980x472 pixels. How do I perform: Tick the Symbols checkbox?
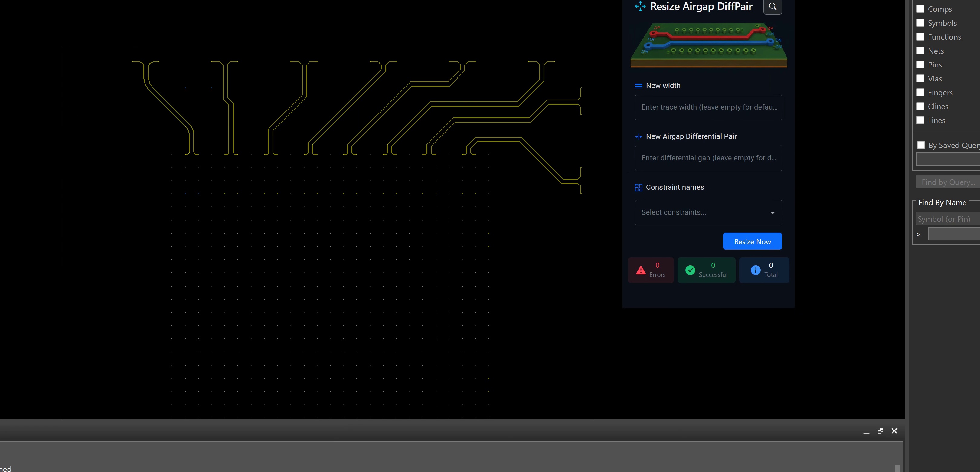(x=920, y=23)
